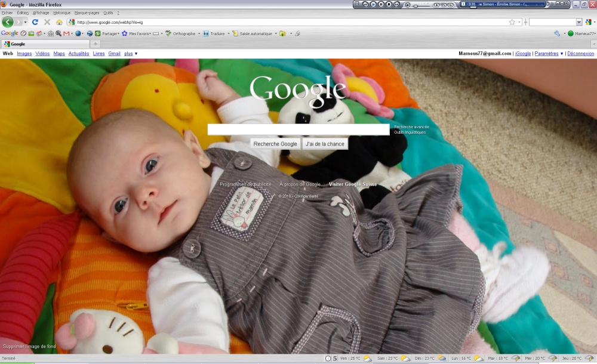Click the binoculars search icon in toolbar

(x=59, y=33)
